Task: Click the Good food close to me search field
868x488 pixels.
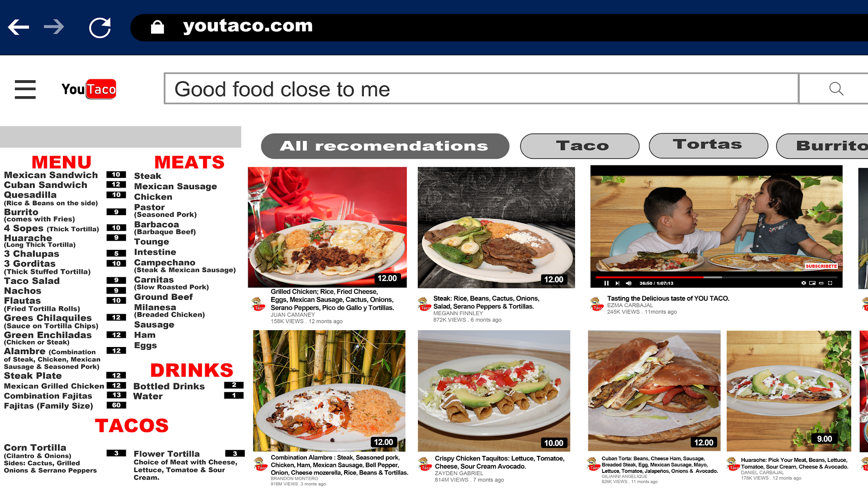Action: coord(481,88)
